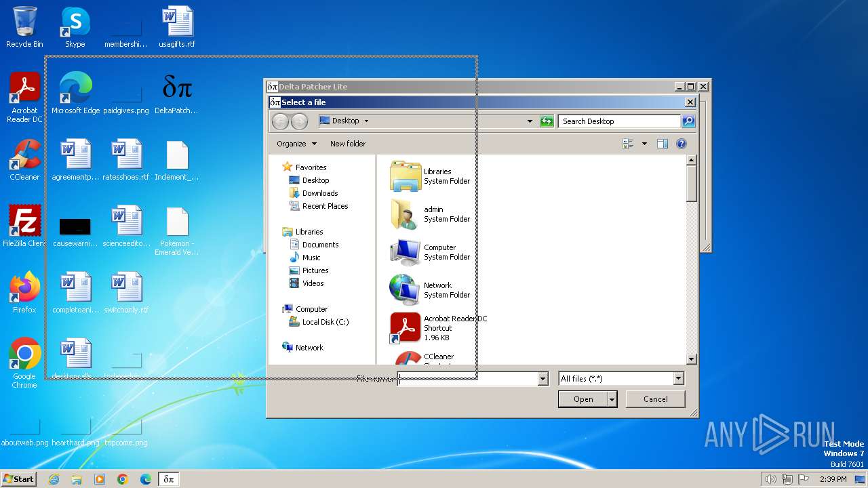Open the change view options dropdown arrow
Image resolution: width=868 pixels, height=488 pixels.
[x=644, y=144]
